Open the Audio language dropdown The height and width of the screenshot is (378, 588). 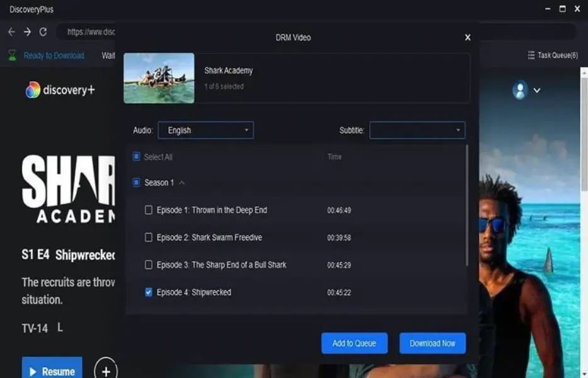tap(205, 130)
